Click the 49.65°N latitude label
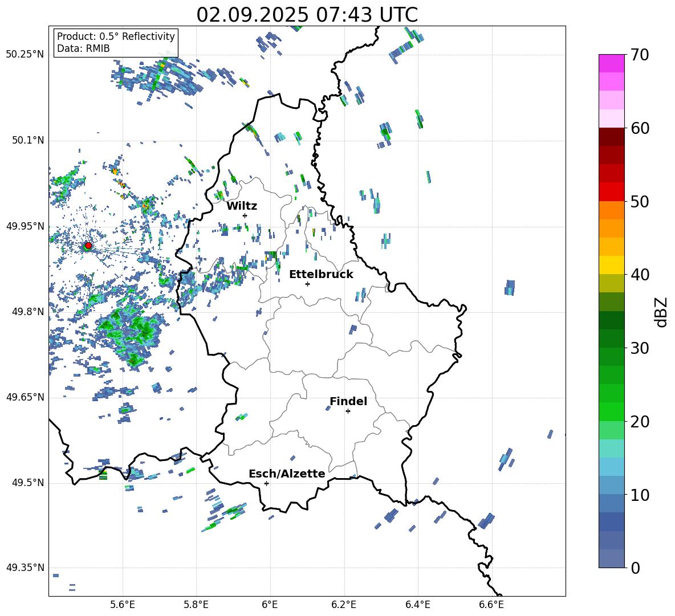 25,397
